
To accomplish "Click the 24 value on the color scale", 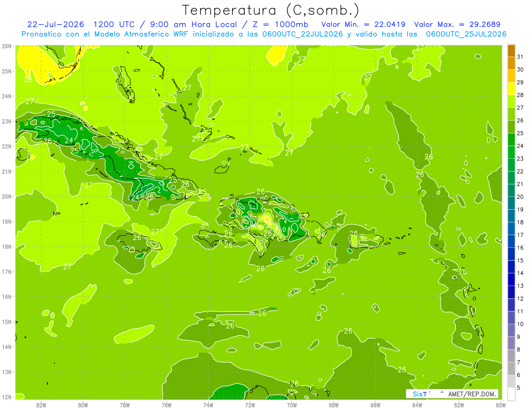I will [x=520, y=146].
